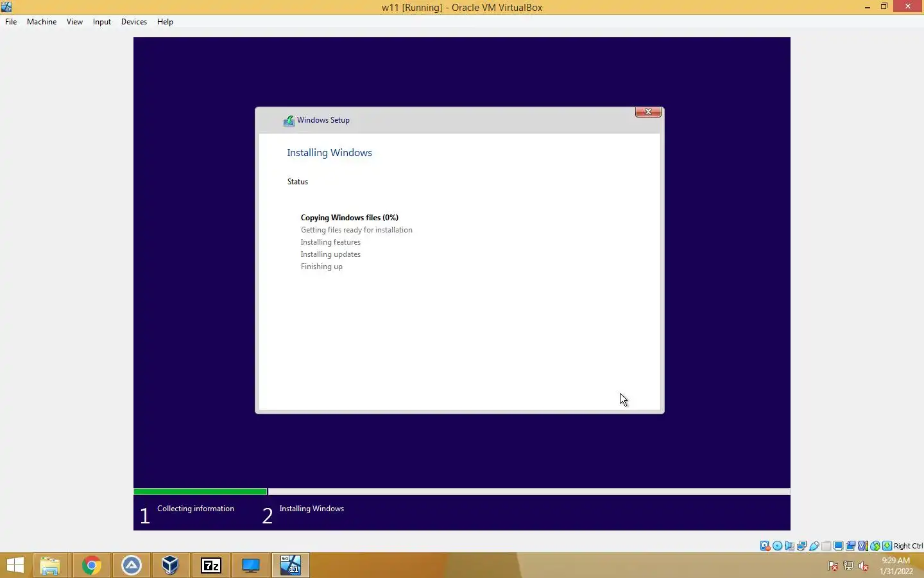Image resolution: width=924 pixels, height=578 pixels.
Task: Click the audio status icon in VM status bar
Action: click(x=789, y=546)
